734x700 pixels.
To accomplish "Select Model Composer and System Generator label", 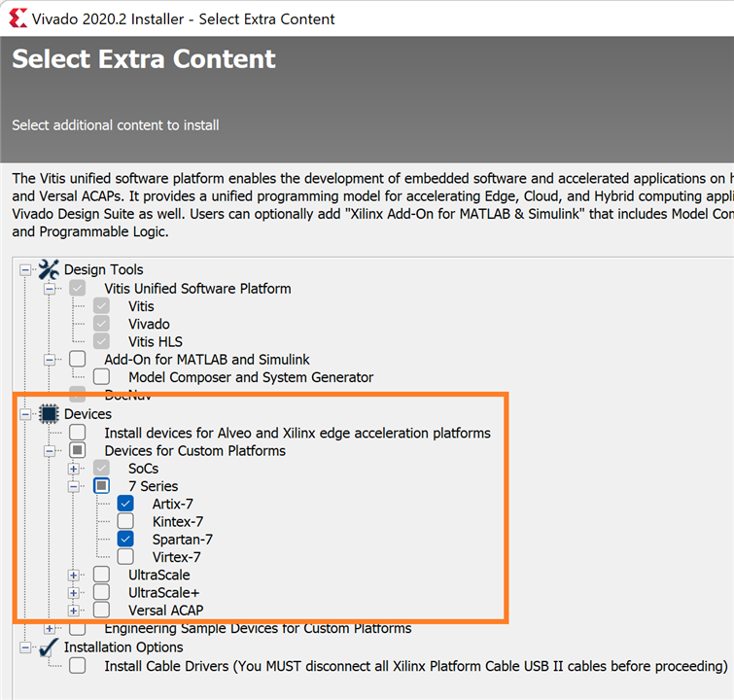I will pyautogui.click(x=250, y=377).
